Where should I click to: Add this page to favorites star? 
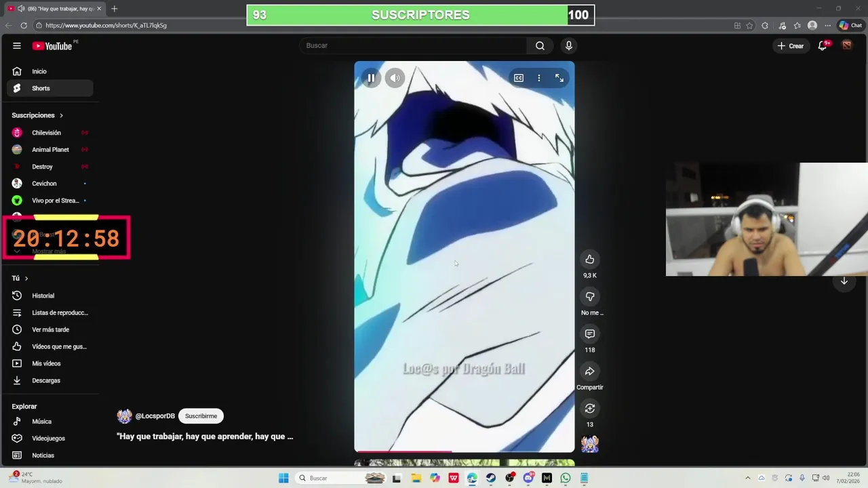pyautogui.click(x=749, y=25)
